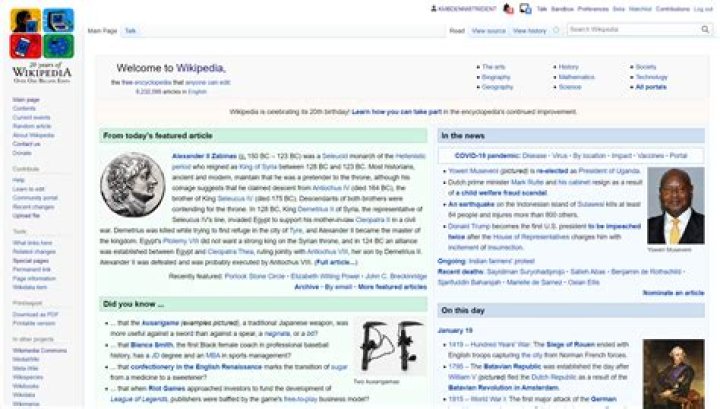
Task: Open the Mathematics portal link
Action: coord(576,77)
